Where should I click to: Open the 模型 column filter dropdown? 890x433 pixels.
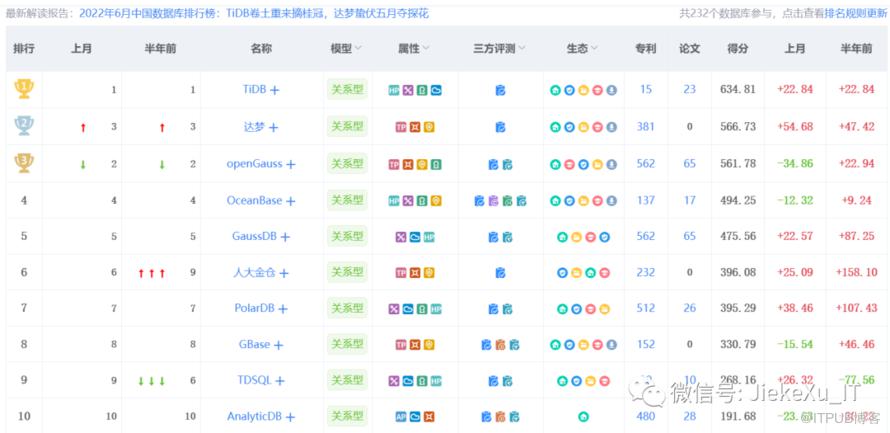tap(358, 49)
